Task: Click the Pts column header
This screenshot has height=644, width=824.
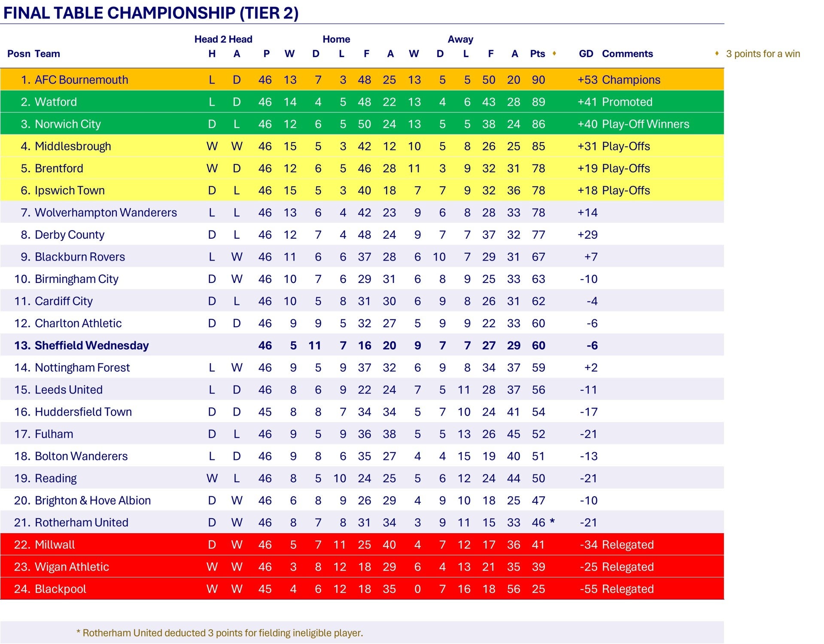Action: click(x=537, y=54)
